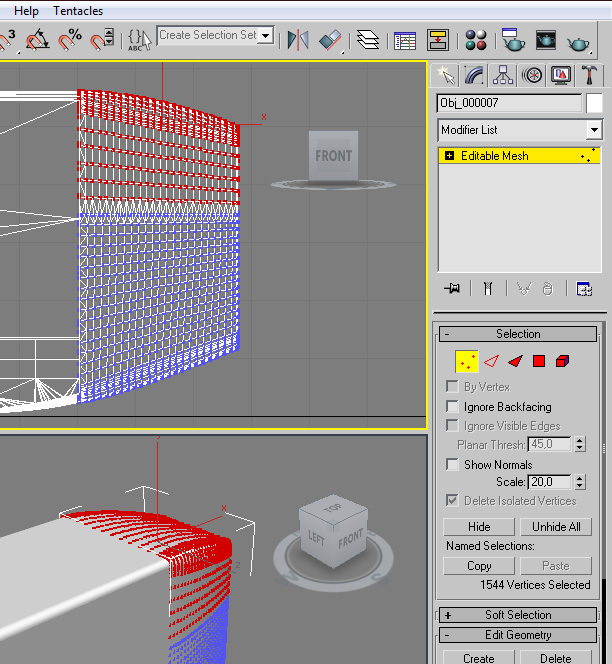Select Vertex sub-object level
The height and width of the screenshot is (664, 612).
click(x=467, y=361)
